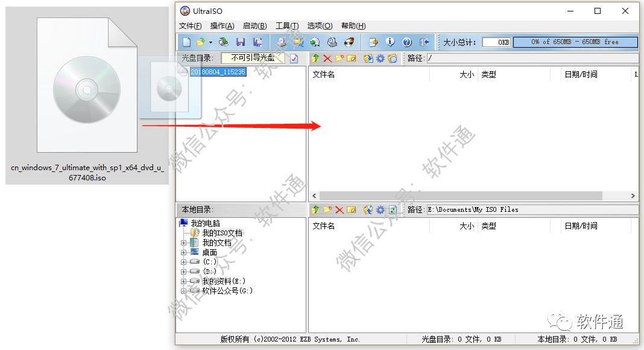Click the rename icon in 光盘目录 toolbar

pos(351,59)
